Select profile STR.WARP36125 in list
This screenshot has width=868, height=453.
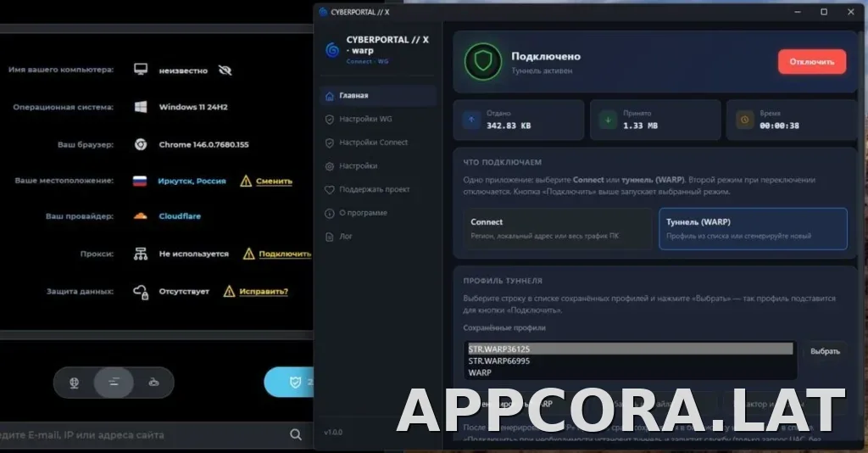(630, 349)
